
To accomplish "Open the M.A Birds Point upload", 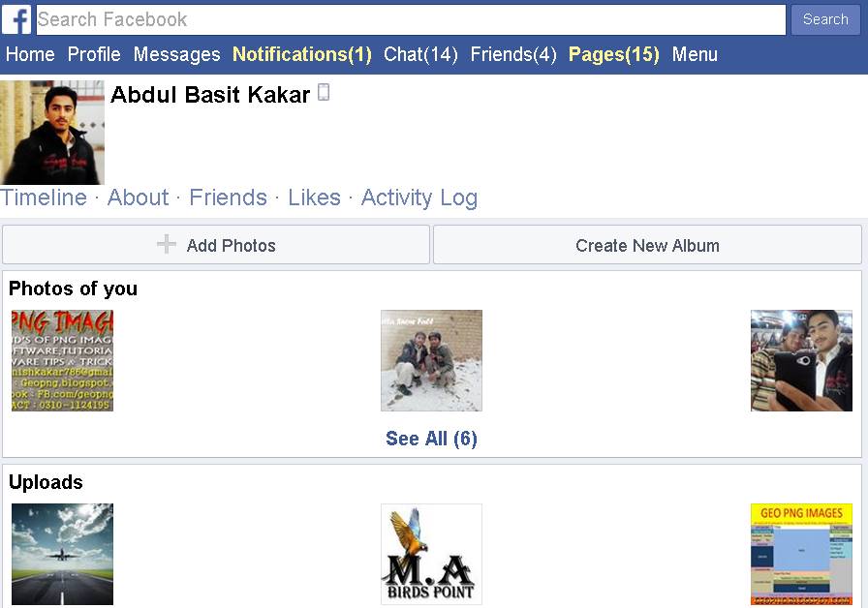I will [x=431, y=554].
